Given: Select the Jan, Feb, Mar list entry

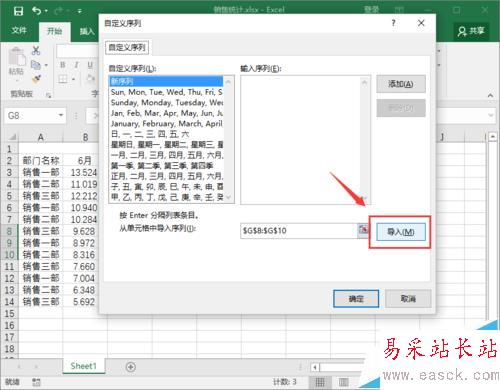Looking at the screenshot, I should [166, 113].
